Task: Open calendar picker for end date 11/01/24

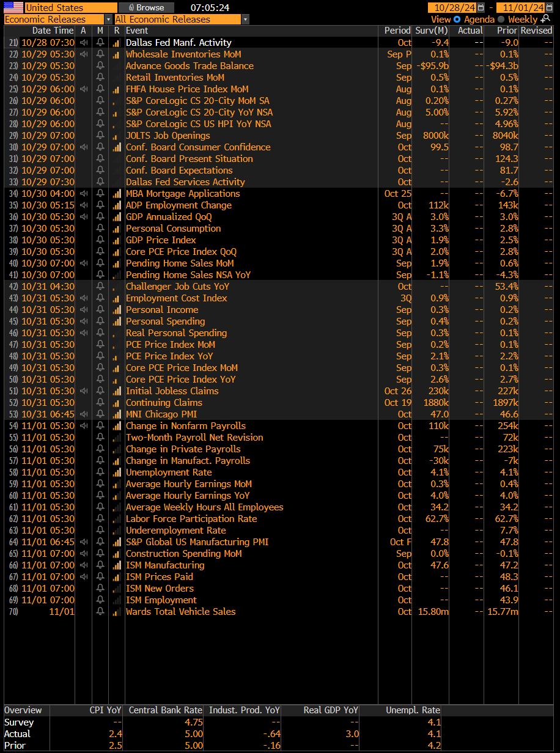Action: (x=550, y=7)
